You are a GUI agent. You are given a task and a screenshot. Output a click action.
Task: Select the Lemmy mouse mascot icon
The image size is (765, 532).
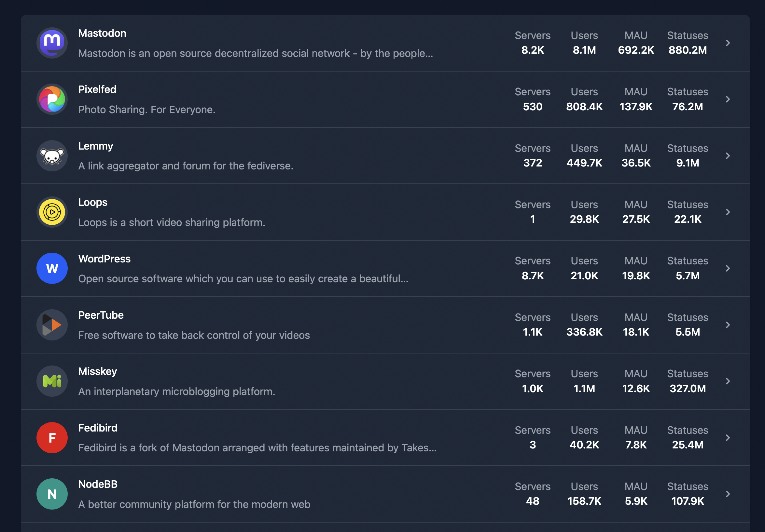click(x=52, y=156)
